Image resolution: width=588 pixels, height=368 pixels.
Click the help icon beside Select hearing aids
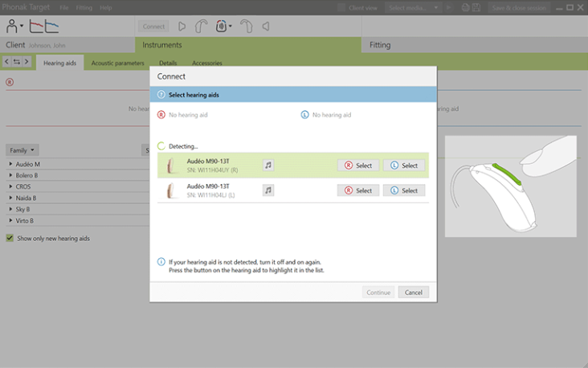pyautogui.click(x=161, y=95)
